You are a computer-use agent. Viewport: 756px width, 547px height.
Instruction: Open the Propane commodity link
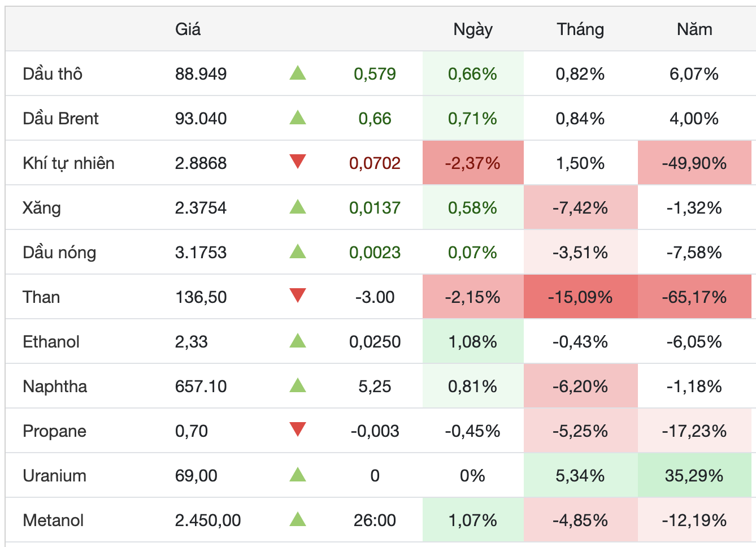tap(54, 431)
